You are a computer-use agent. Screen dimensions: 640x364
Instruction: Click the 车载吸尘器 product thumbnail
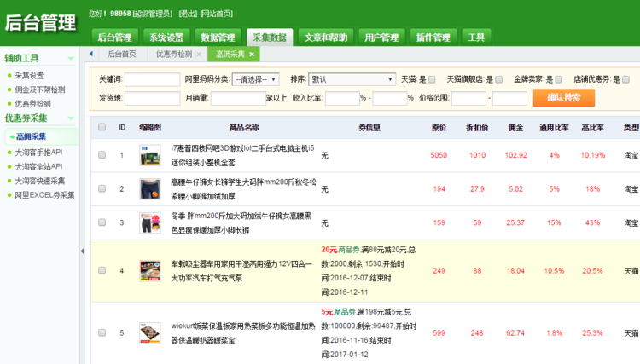coord(150,271)
